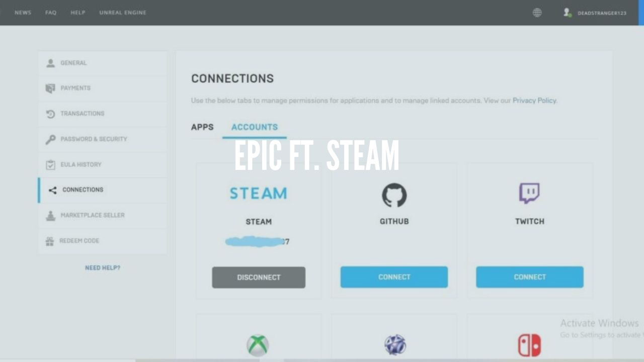
Task: Click the Twitch logo
Action: tap(529, 194)
